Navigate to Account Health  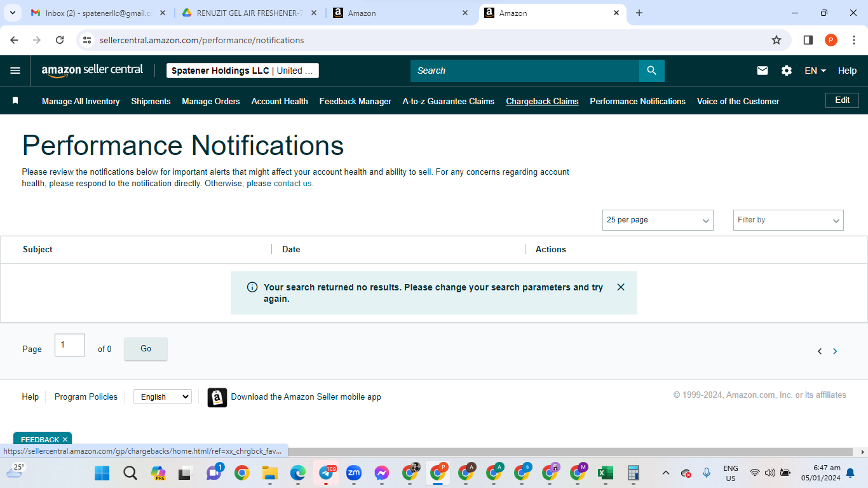point(280,101)
